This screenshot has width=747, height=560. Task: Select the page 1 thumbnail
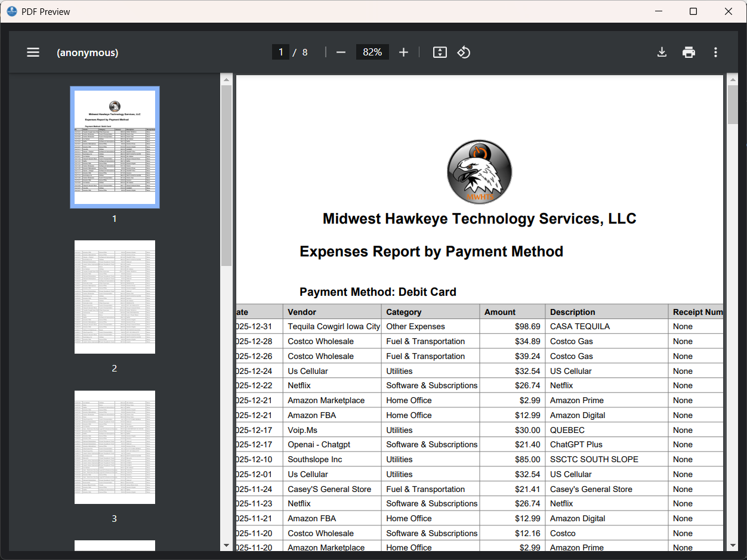(x=115, y=147)
